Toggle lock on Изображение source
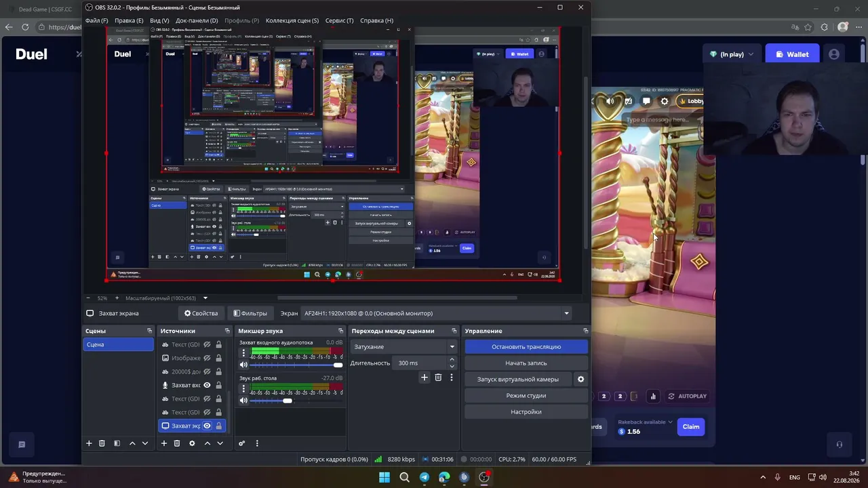The image size is (868, 488). point(218,358)
